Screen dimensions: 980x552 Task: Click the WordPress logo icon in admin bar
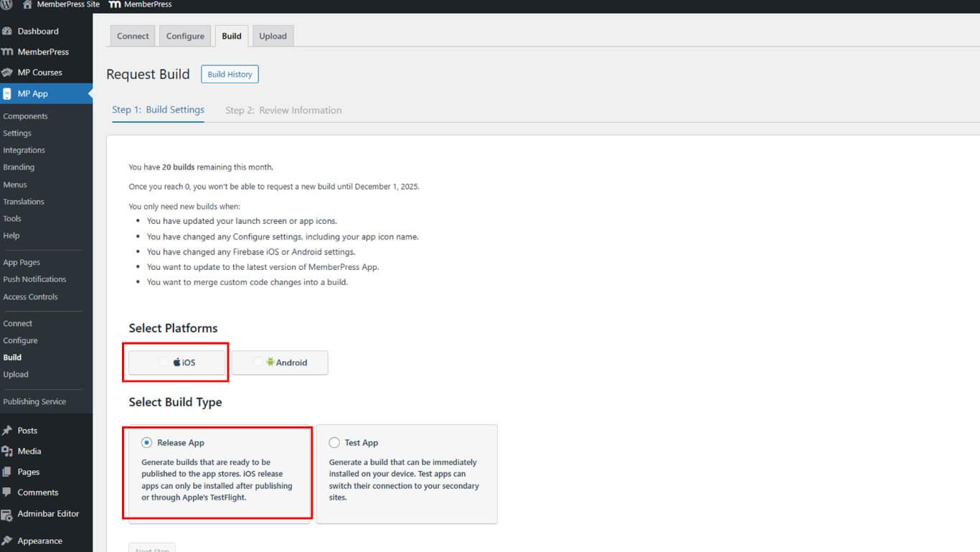[6, 4]
